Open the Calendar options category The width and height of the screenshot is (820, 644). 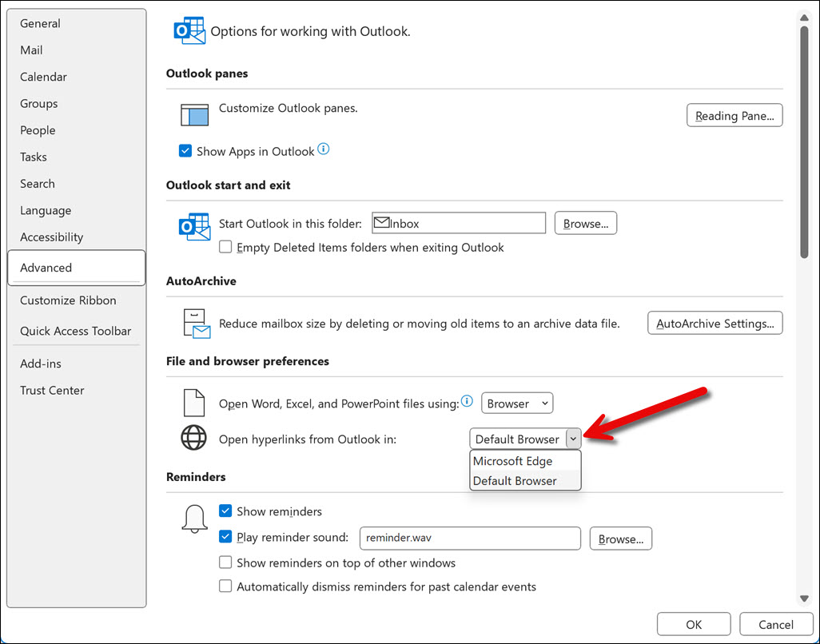(77, 77)
